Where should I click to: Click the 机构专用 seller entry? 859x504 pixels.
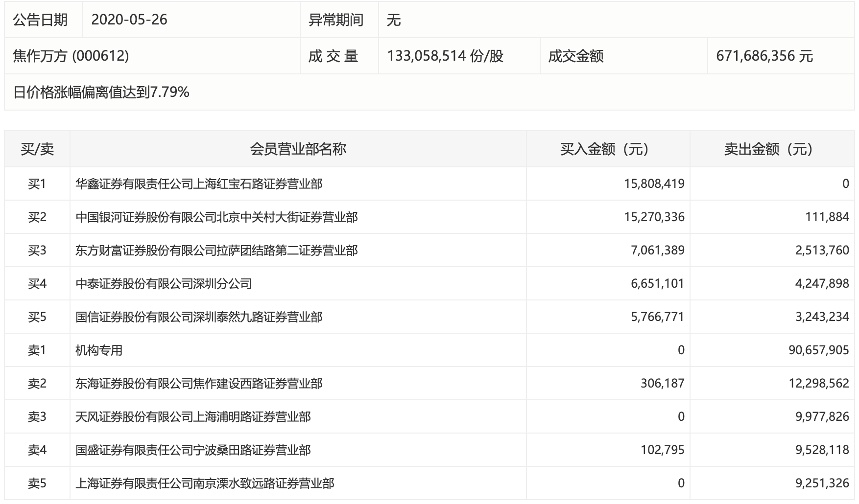pos(99,350)
